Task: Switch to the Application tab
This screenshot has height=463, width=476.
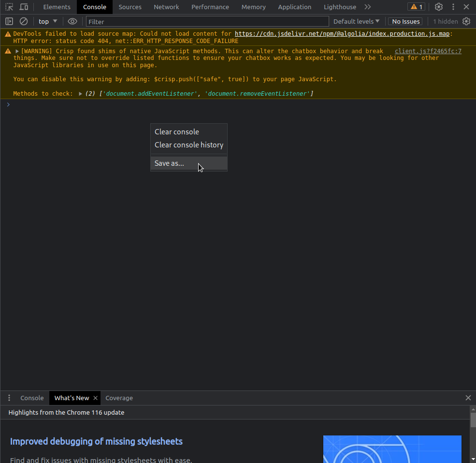Action: [x=294, y=7]
